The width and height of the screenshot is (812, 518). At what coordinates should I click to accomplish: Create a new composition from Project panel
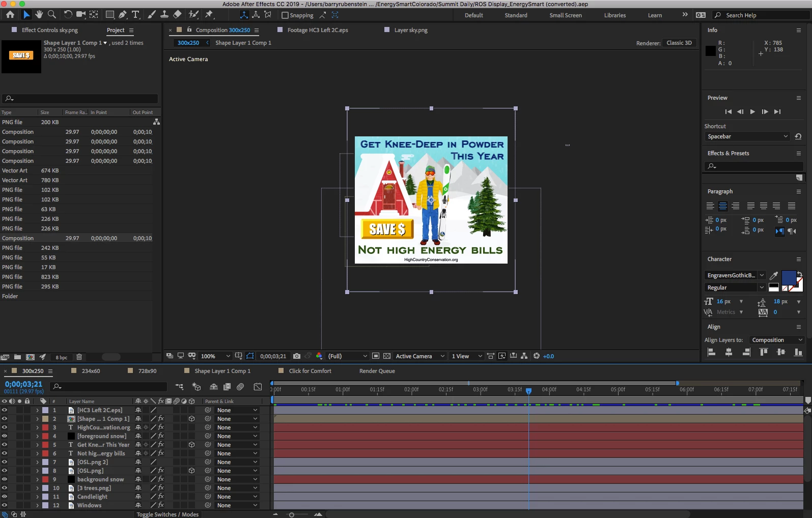coord(30,357)
